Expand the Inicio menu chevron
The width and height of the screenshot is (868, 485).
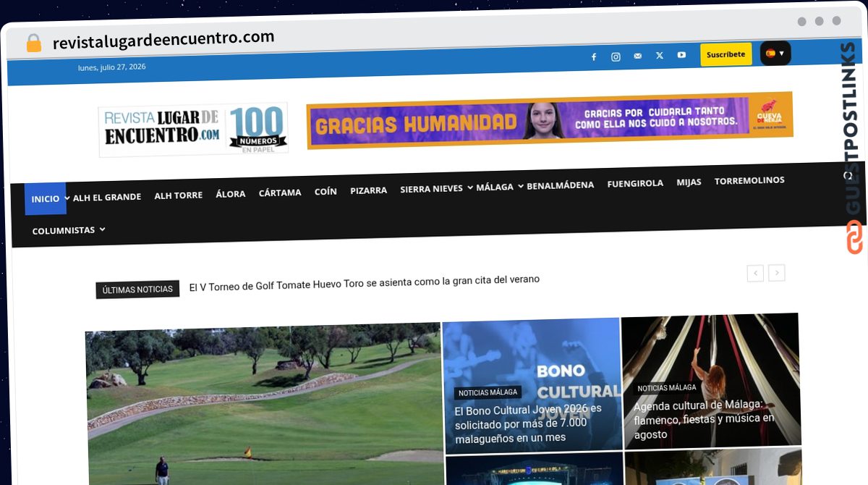click(67, 198)
